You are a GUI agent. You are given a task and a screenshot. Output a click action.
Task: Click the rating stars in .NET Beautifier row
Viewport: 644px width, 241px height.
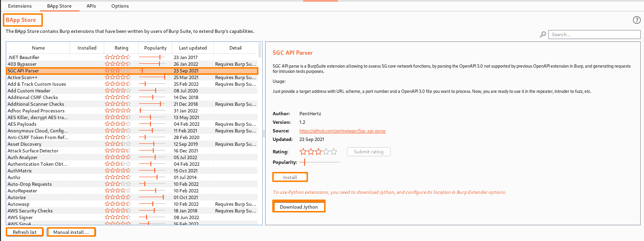pyautogui.click(x=118, y=57)
